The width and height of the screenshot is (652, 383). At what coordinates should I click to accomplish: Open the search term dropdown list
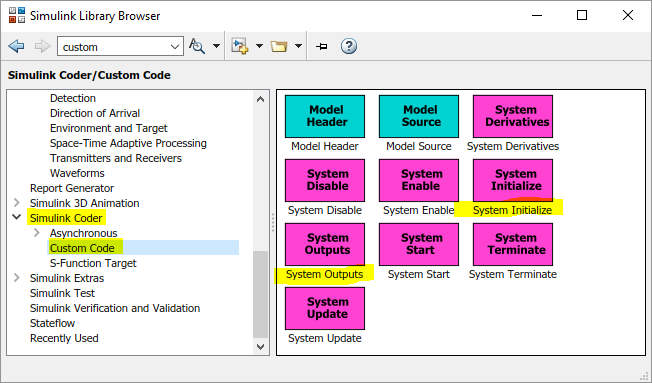click(x=175, y=47)
